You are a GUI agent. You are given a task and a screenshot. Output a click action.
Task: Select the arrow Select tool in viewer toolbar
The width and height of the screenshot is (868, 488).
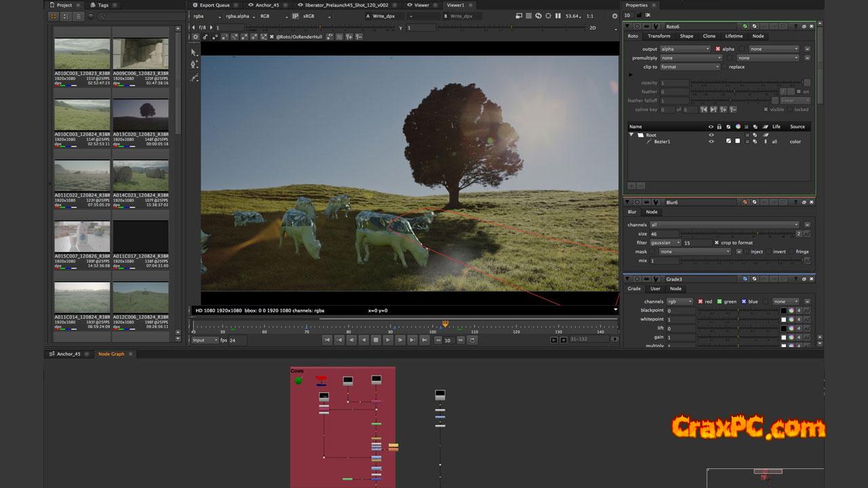point(194,52)
